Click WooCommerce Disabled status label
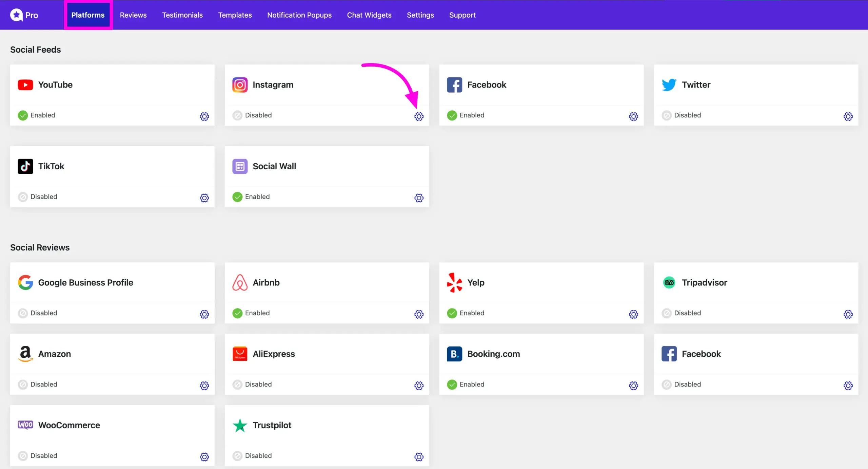 click(44, 455)
